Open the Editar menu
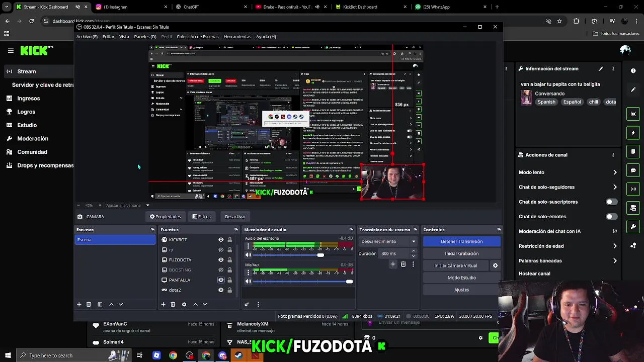This screenshot has height=362, width=644. (x=108, y=37)
